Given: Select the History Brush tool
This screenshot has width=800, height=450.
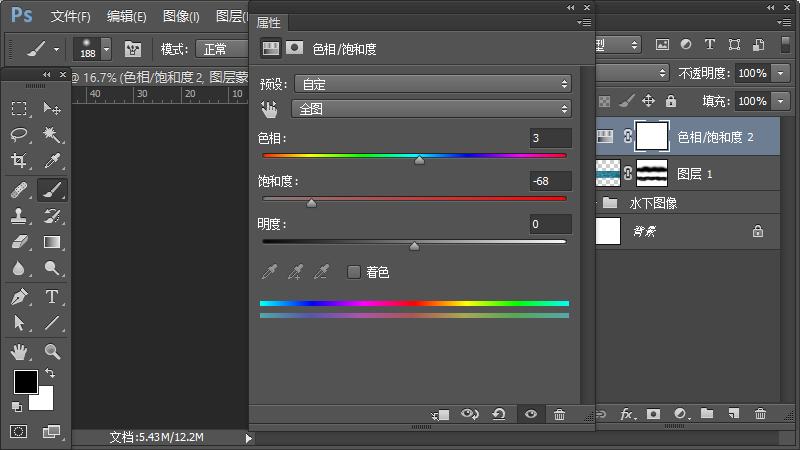Looking at the screenshot, I should coord(52,216).
